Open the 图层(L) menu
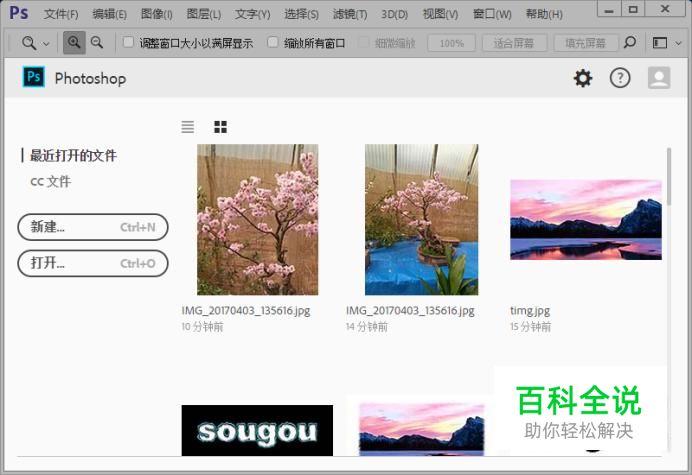692x475 pixels. [203, 14]
